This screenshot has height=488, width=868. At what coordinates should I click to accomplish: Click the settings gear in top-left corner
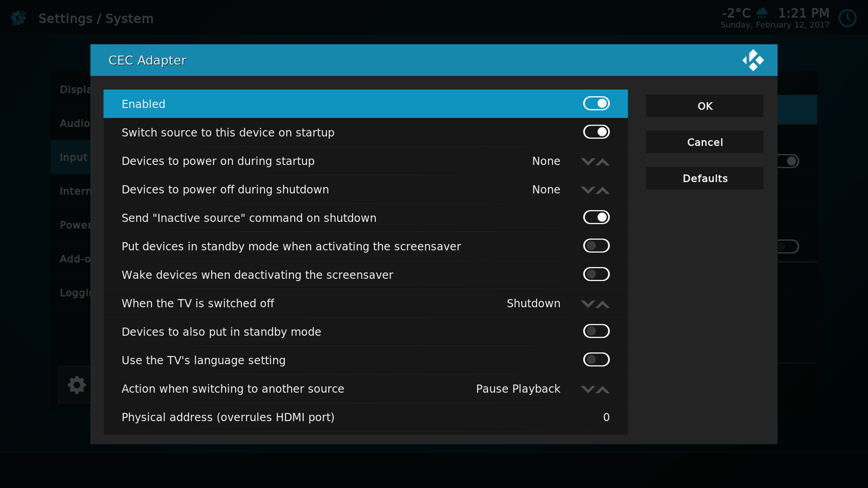[x=19, y=19]
